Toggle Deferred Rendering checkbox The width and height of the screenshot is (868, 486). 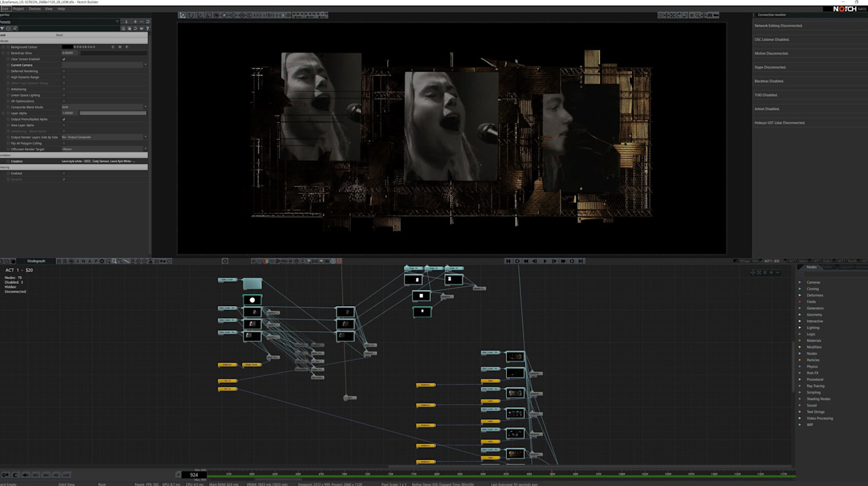[63, 71]
